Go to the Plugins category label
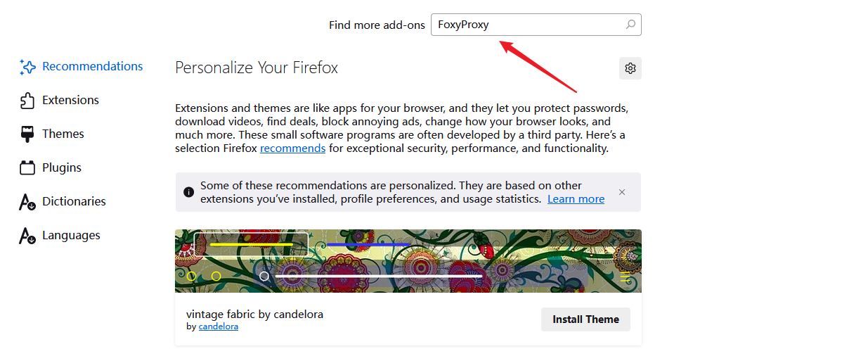This screenshot has width=868, height=349. [x=62, y=167]
